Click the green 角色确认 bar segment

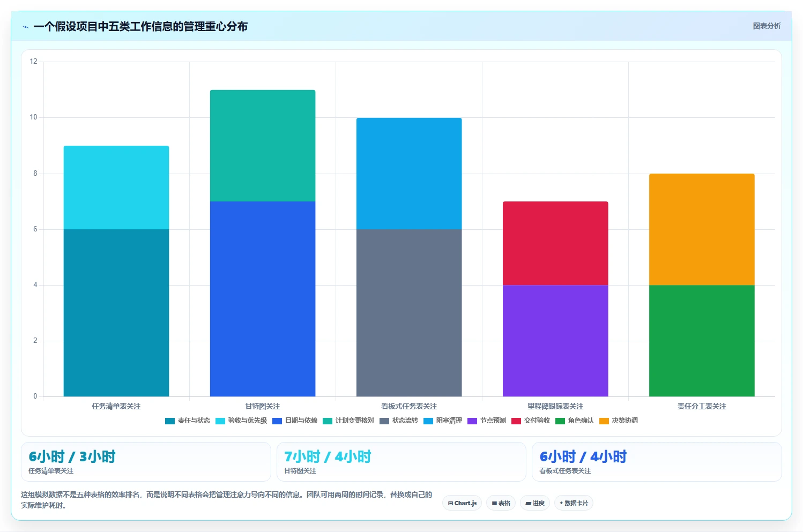(x=702, y=341)
